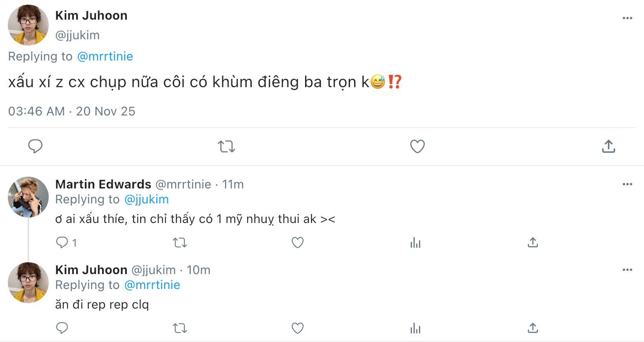Open more options on last Kim Juhoon reply
The image size is (644, 342).
point(627,270)
